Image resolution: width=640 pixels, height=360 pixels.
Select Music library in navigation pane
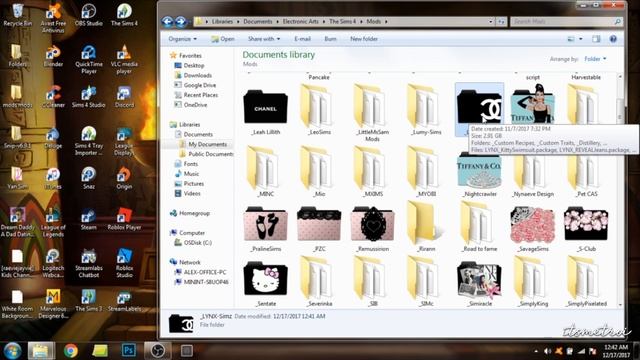(x=187, y=173)
